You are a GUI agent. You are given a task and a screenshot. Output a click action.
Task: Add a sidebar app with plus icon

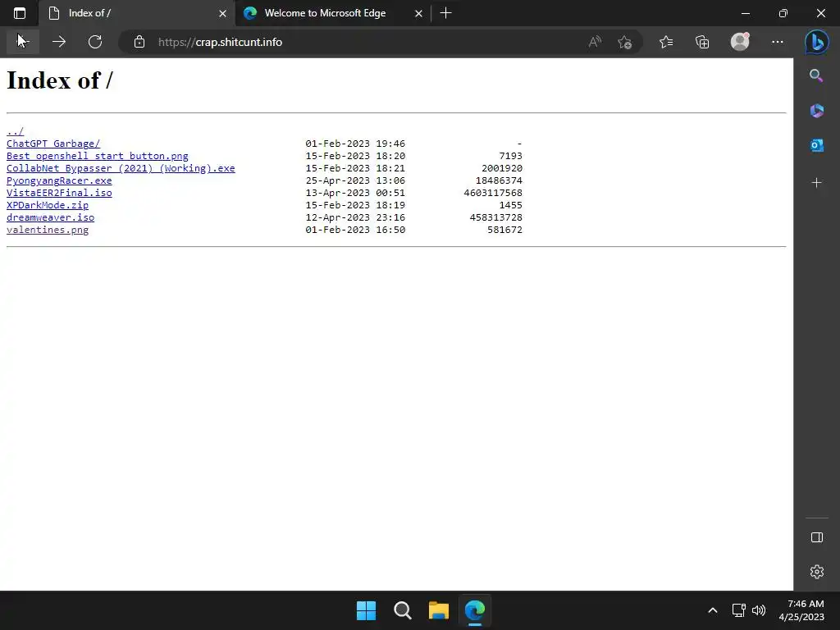816,183
